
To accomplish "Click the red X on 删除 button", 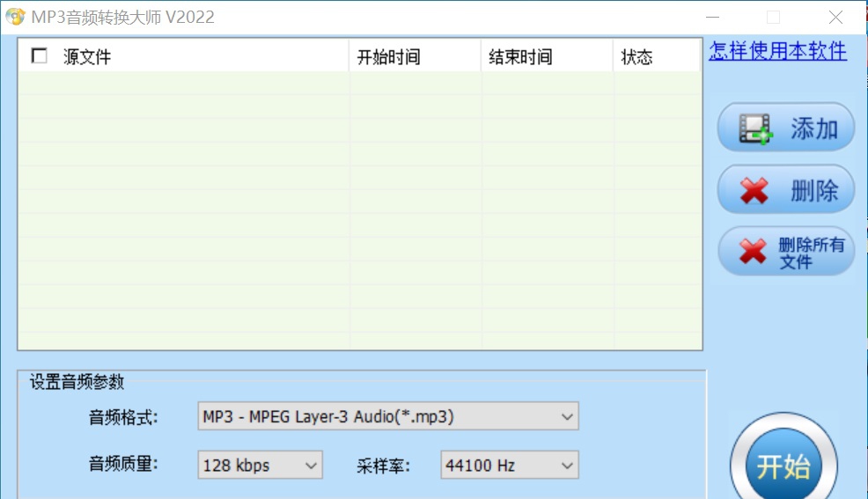I will (754, 191).
